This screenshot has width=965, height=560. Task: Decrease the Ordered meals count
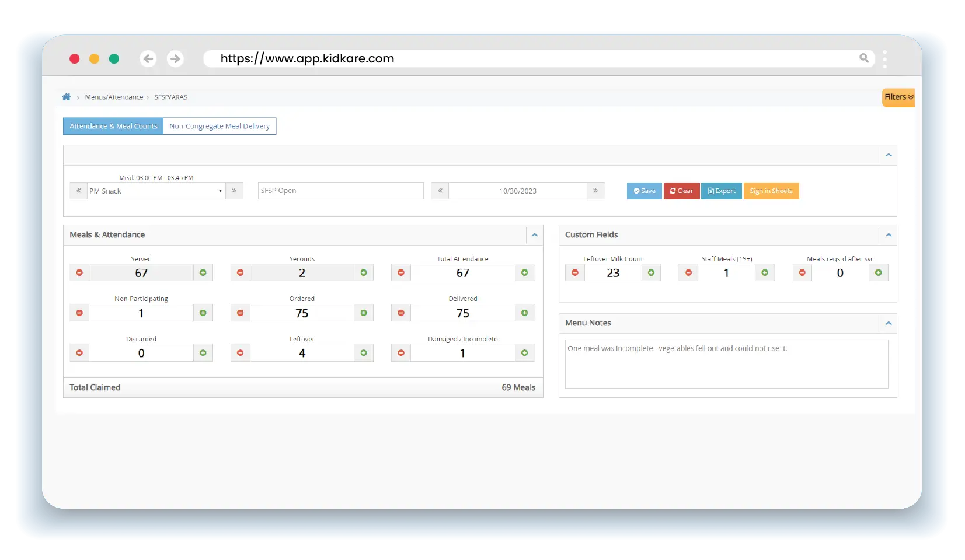(241, 313)
